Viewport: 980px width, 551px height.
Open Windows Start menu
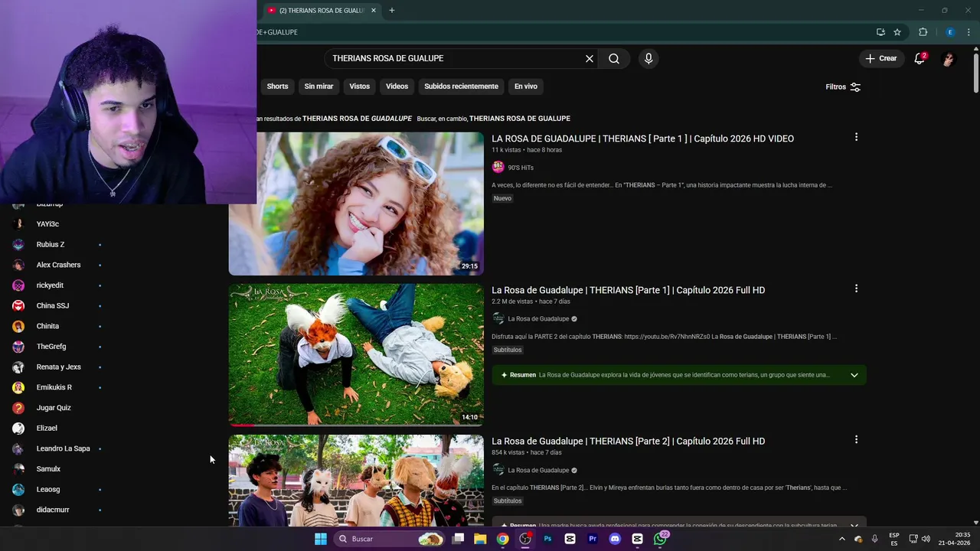(321, 539)
